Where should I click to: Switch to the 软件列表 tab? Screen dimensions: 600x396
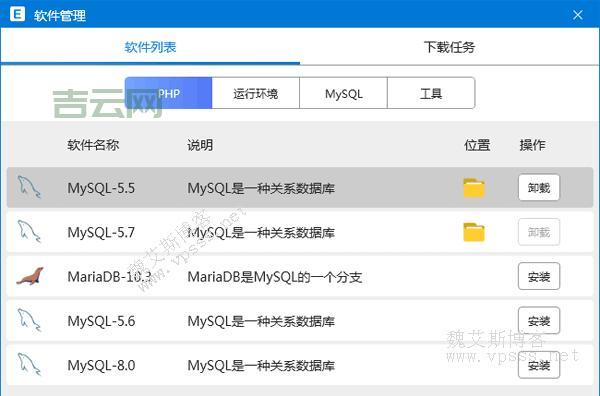(x=150, y=47)
